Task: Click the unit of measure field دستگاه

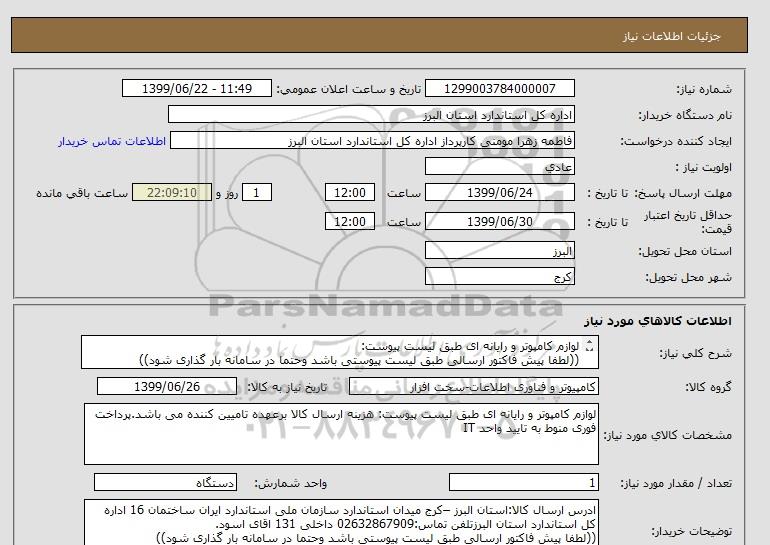Action: click(165, 483)
